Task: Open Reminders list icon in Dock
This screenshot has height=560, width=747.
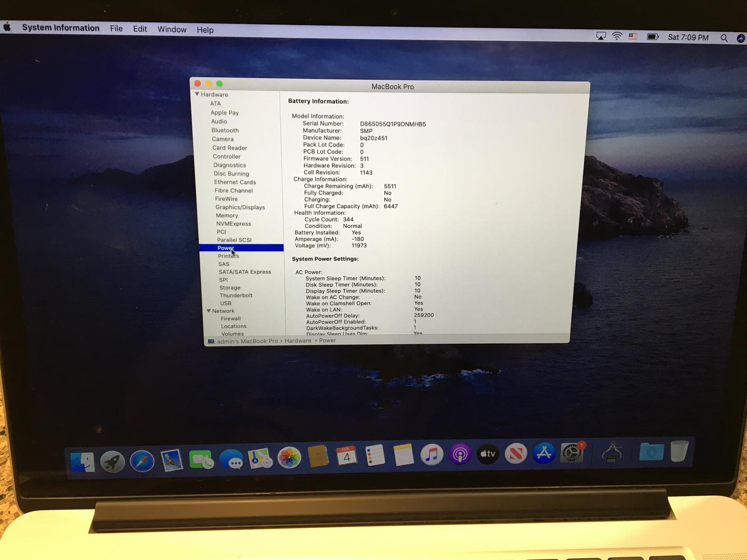Action: click(375, 456)
